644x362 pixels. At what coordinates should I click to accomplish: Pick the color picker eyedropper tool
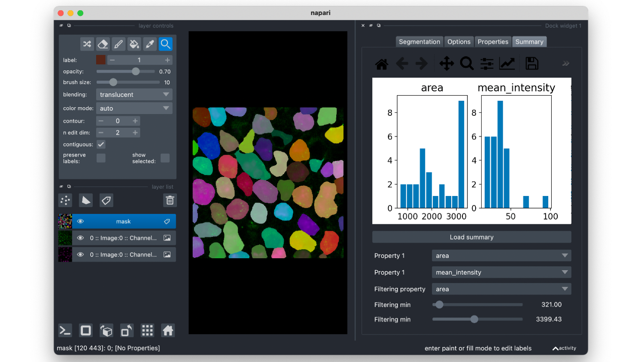150,44
